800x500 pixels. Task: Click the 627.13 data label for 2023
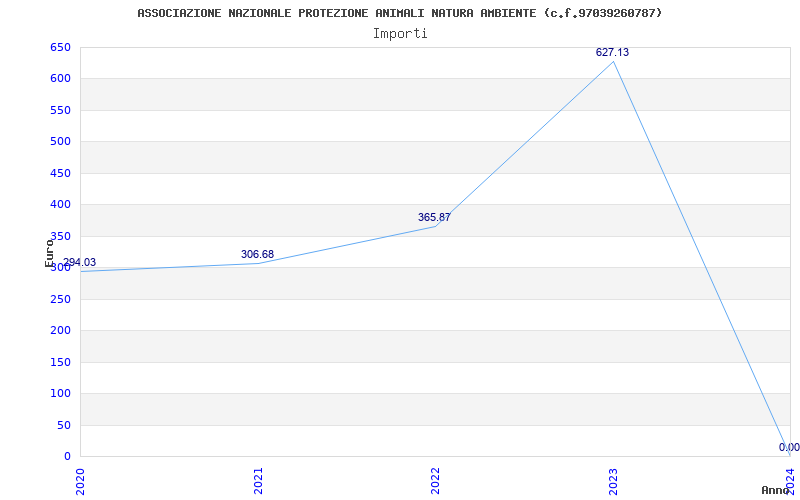point(612,53)
